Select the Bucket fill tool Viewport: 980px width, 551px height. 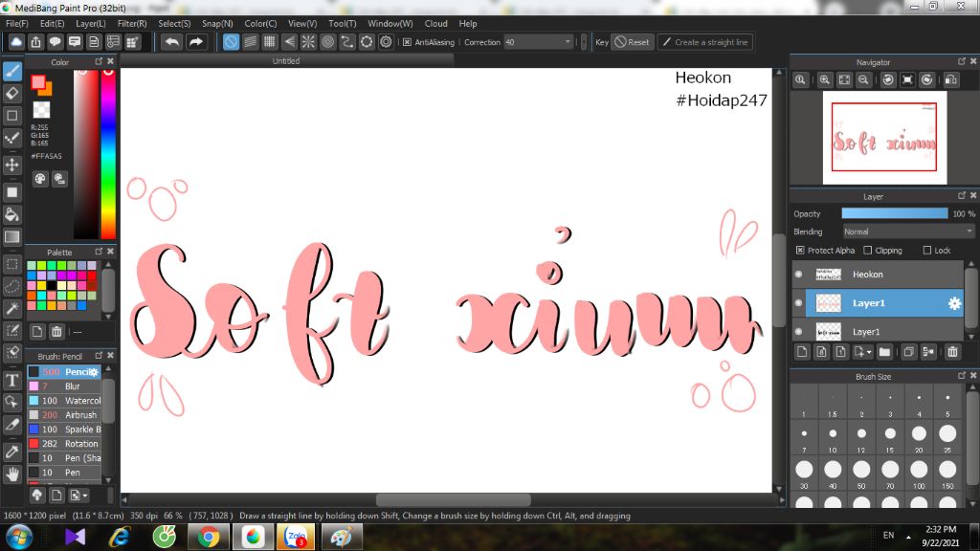click(x=11, y=214)
